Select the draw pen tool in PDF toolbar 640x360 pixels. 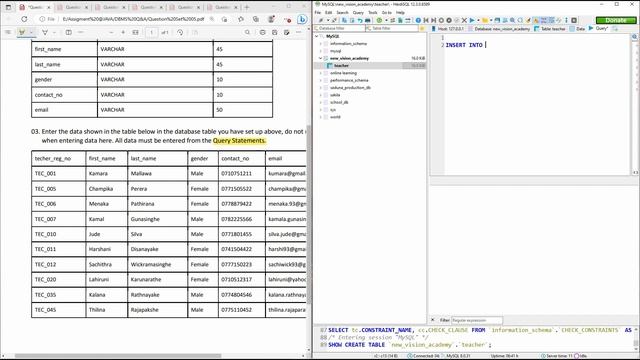click(45, 32)
